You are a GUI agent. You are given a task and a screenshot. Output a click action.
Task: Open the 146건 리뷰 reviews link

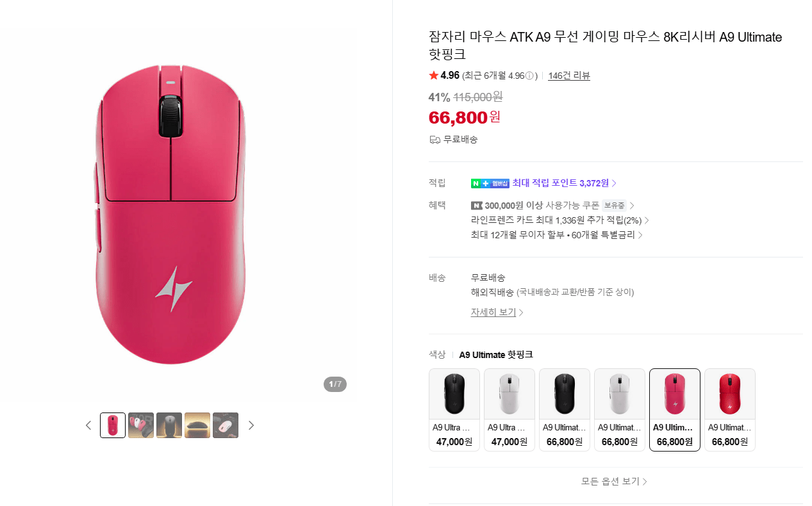(568, 75)
